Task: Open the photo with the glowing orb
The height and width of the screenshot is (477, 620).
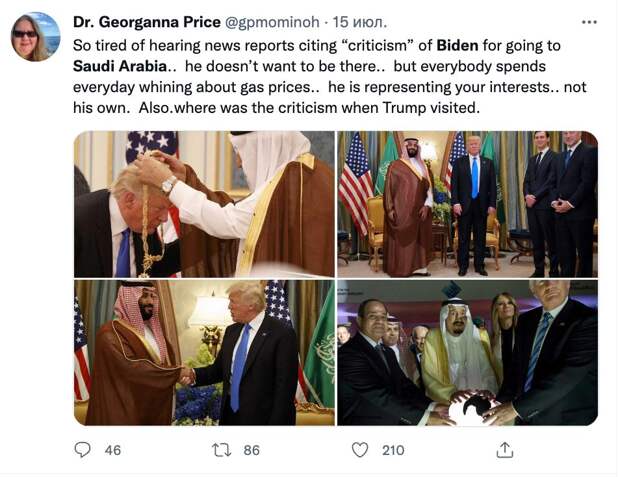Action: click(x=467, y=353)
